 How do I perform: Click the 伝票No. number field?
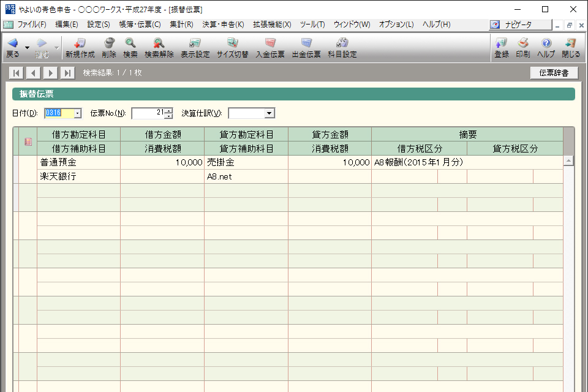(148, 113)
